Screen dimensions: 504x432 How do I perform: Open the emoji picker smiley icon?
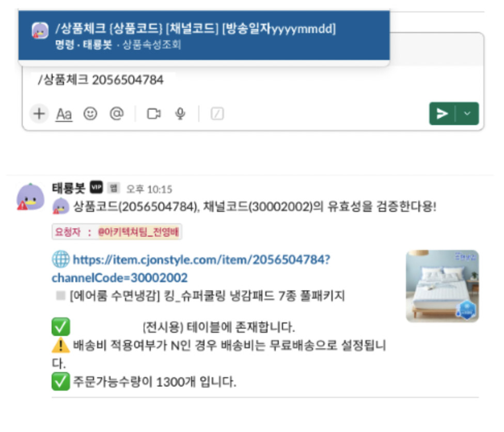tap(90, 114)
